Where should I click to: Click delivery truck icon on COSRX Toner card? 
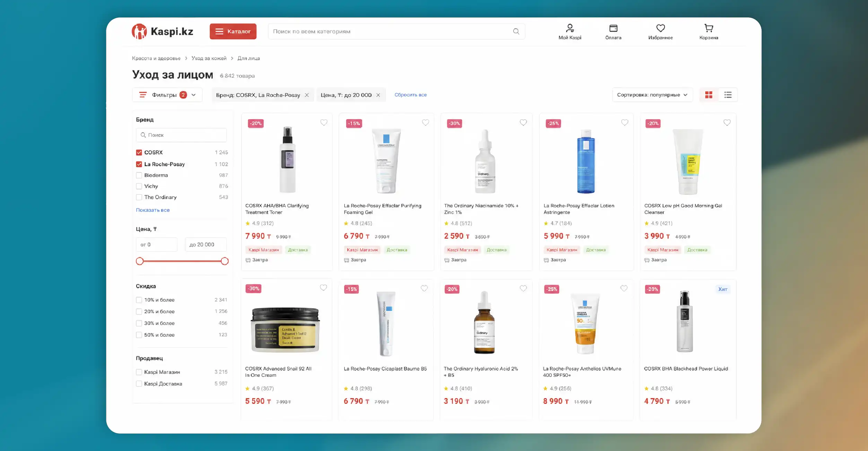[x=248, y=260]
